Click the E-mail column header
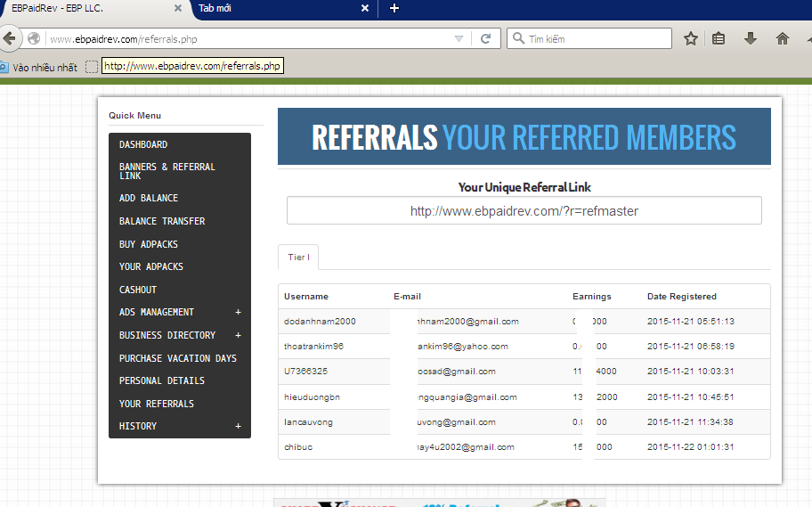Image resolution: width=812 pixels, height=507 pixels. click(x=407, y=297)
